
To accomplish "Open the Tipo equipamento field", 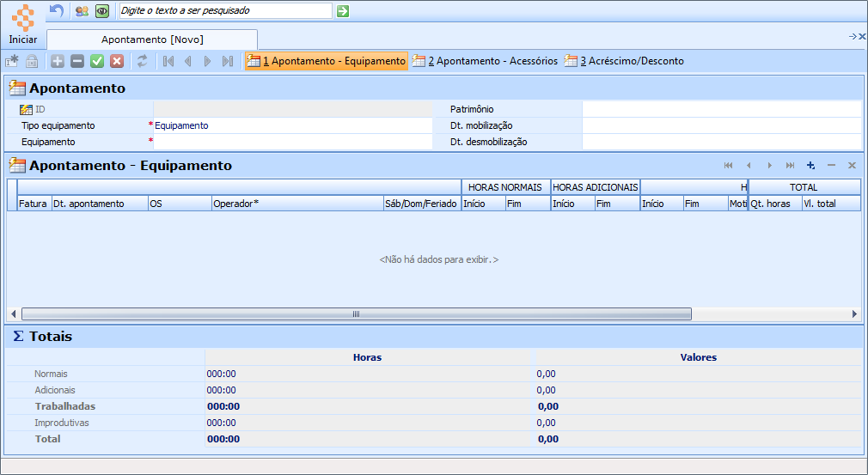I will coord(292,125).
